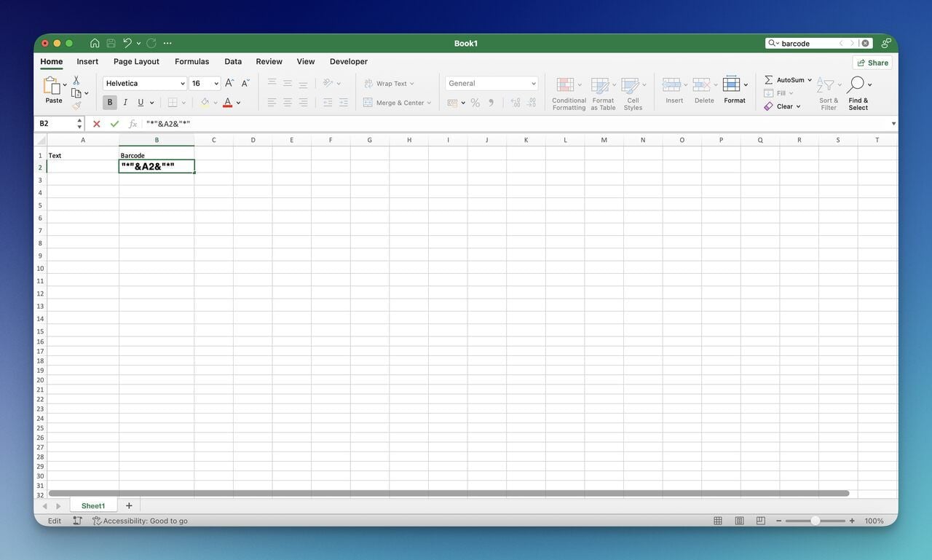Click the Save icon in title bar
The height and width of the screenshot is (560, 932).
[111, 43]
